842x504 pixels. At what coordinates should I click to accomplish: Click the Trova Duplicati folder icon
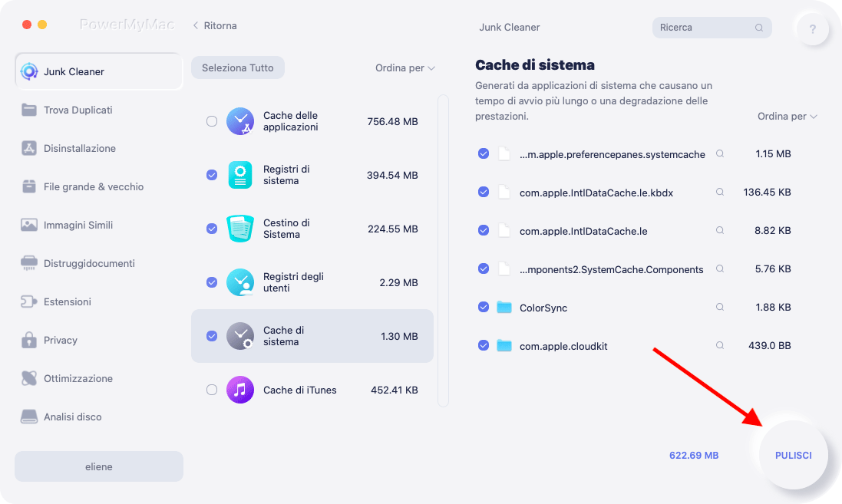(29, 110)
